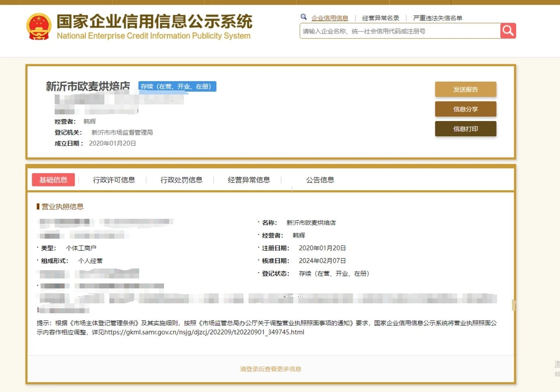The image size is (560, 392).
Task: Click the 营业执照信息 section heading
Action: point(63,207)
